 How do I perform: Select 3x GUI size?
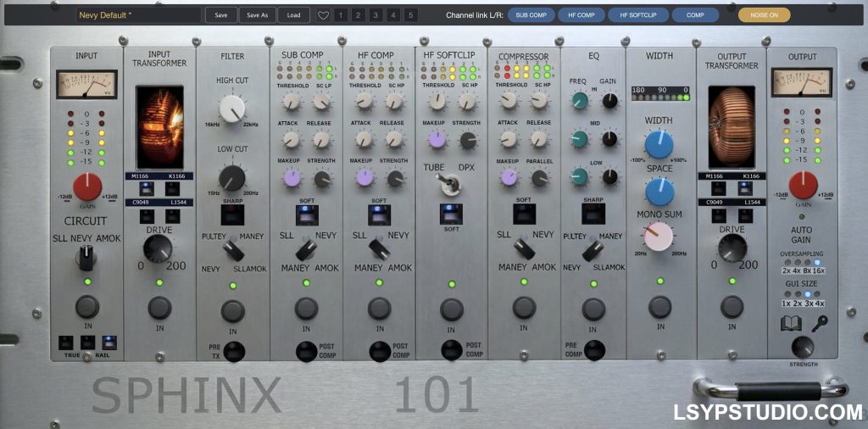[x=808, y=294]
